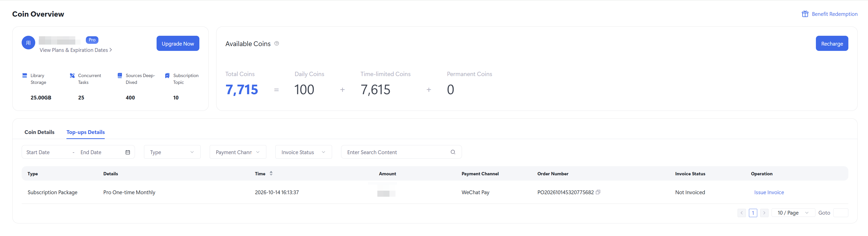Viewport: 868px width, 236px height.
Task: Click the Pro badge
Action: 92,40
